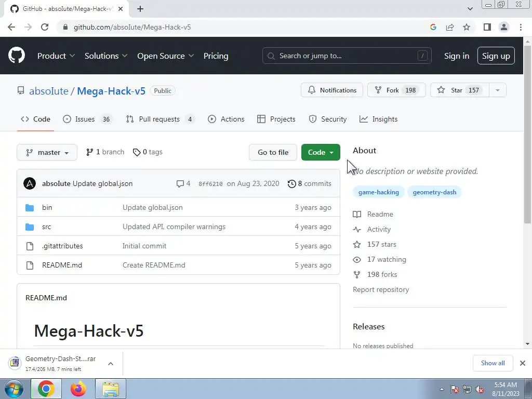Click Show all downloads button
The height and width of the screenshot is (399, 532).
(493, 363)
